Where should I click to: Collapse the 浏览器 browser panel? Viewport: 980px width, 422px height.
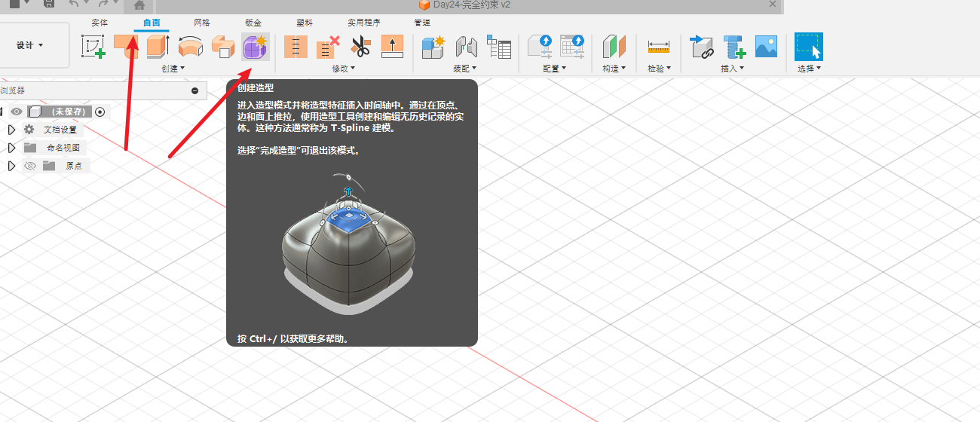194,90
